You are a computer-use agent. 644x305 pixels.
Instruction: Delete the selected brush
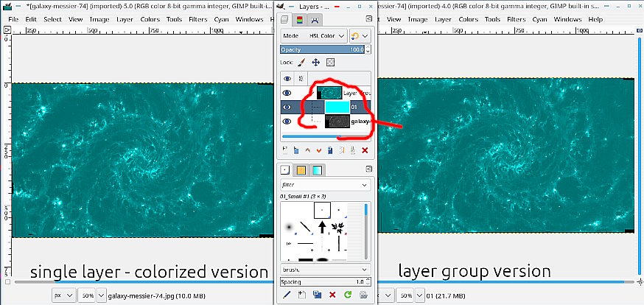click(x=332, y=295)
